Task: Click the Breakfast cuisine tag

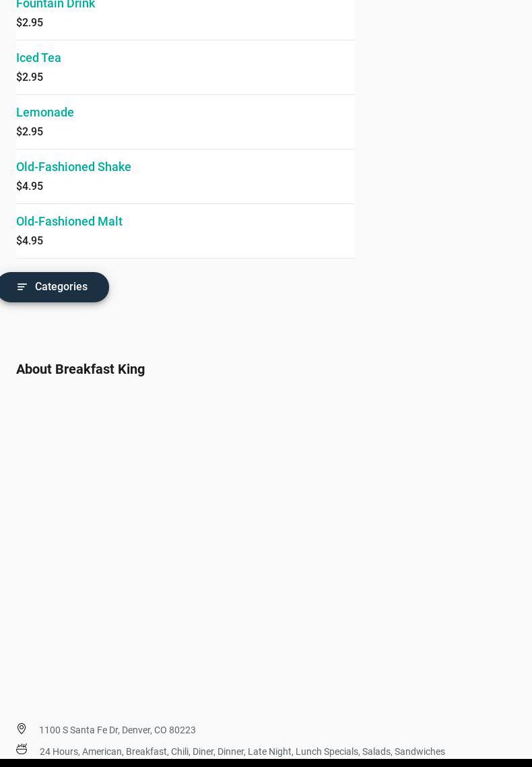Action: tap(146, 752)
